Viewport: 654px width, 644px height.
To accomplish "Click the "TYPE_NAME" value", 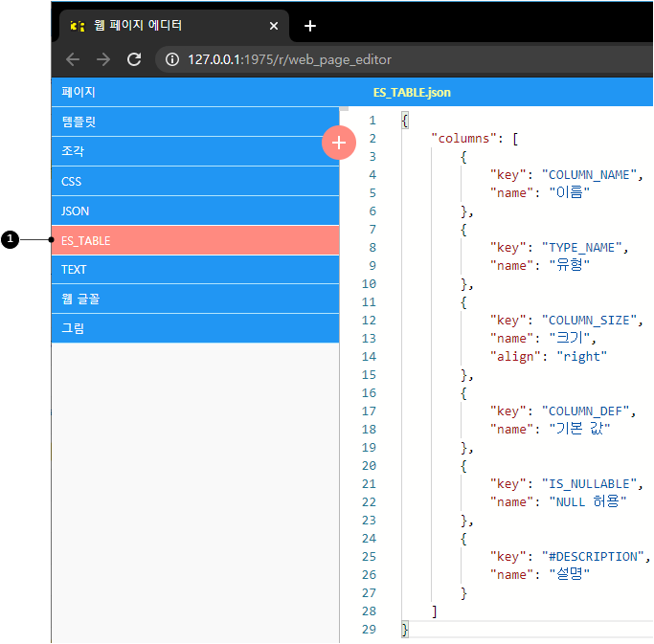I will (x=582, y=248).
